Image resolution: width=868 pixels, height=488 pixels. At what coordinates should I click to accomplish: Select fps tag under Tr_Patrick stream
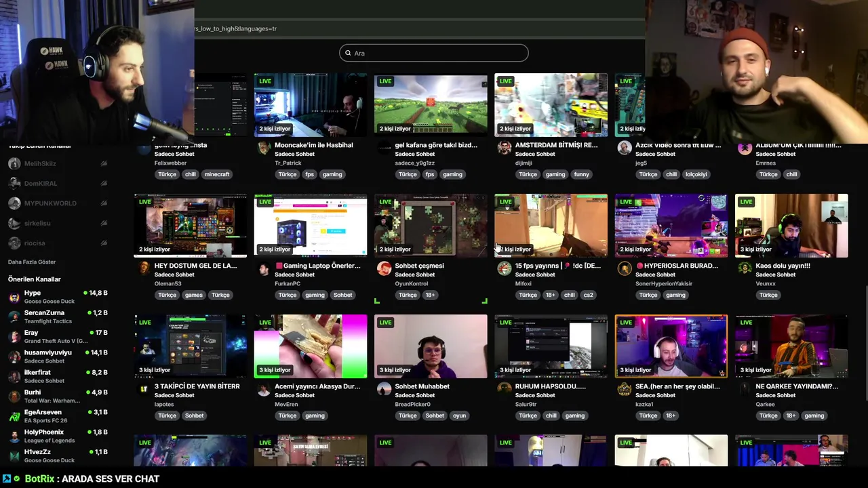309,174
